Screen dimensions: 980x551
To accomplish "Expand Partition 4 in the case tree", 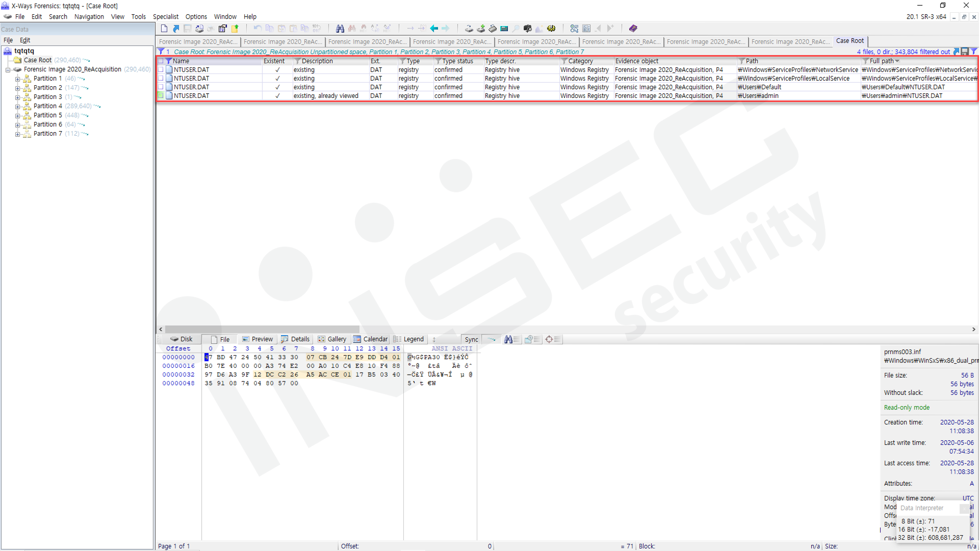I will point(18,106).
